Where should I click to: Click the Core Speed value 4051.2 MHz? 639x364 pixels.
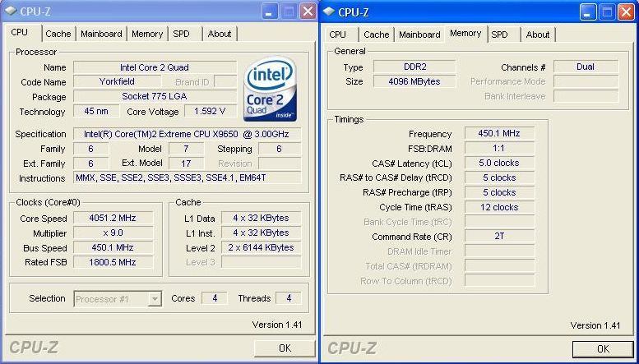[113, 218]
